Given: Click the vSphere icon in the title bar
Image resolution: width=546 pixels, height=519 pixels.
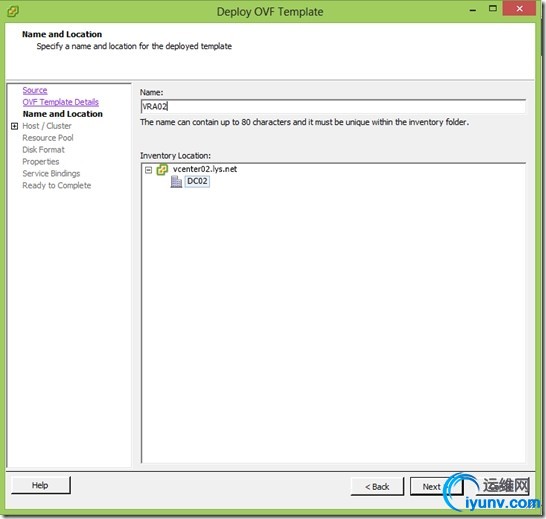Looking at the screenshot, I should [x=13, y=11].
